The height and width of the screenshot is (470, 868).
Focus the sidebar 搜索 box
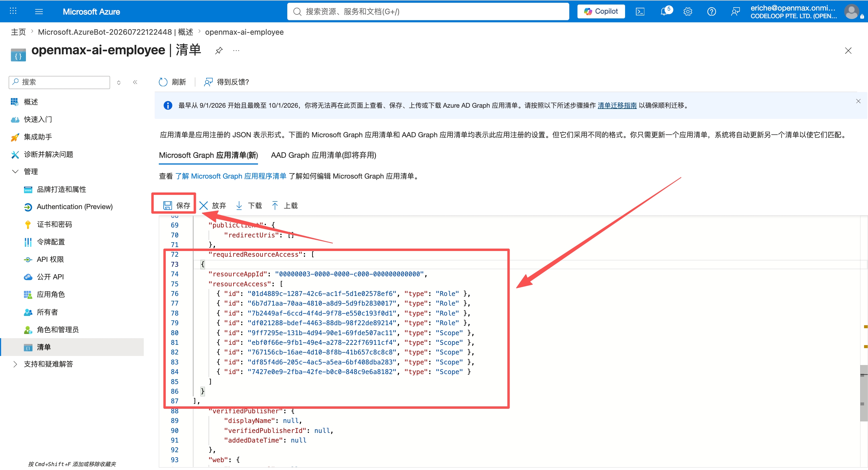tap(59, 82)
